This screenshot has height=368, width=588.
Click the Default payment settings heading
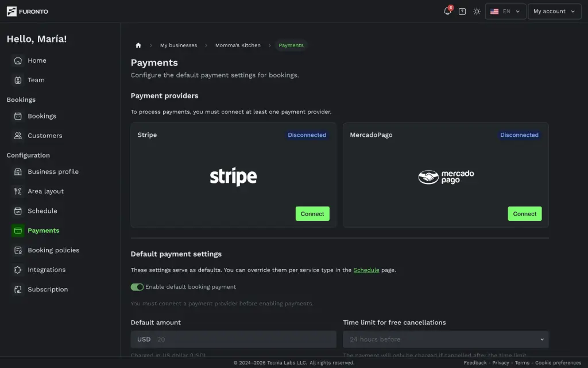[x=176, y=254]
